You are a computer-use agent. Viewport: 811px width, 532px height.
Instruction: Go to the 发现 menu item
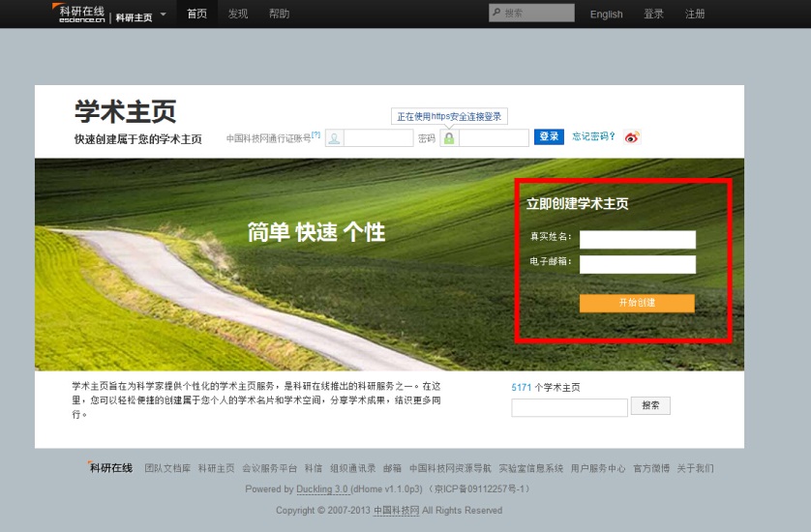[238, 14]
